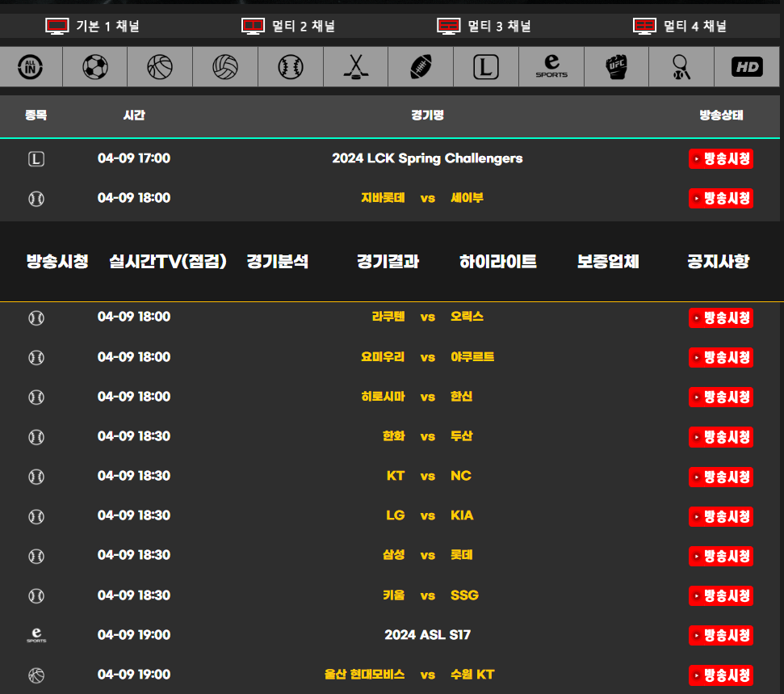Viewport: 784px width, 694px height.
Task: Open 보증업체 menu item
Action: pyautogui.click(x=608, y=261)
